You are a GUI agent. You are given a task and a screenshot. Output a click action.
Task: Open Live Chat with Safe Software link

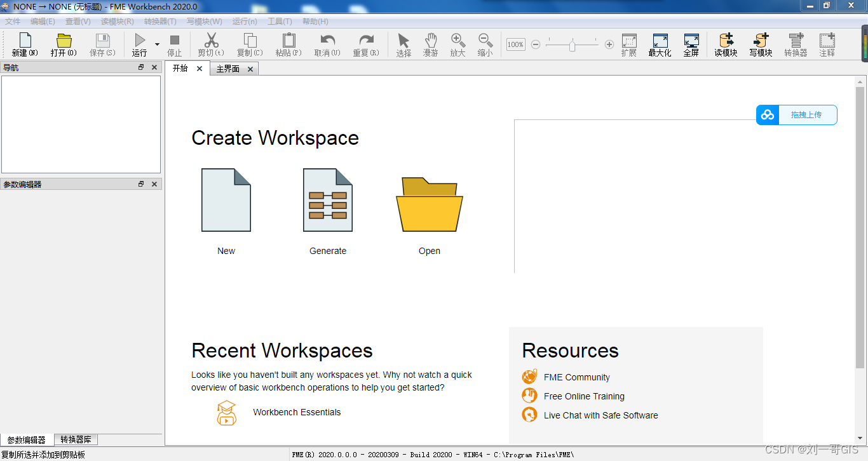click(601, 415)
